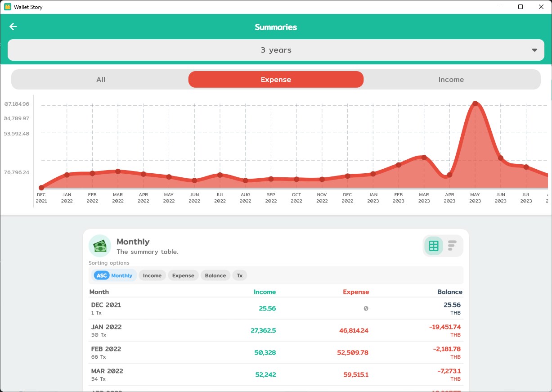This screenshot has width=552, height=392.
Task: Click the Mar 2023 chart data point
Action: pyautogui.click(x=424, y=158)
